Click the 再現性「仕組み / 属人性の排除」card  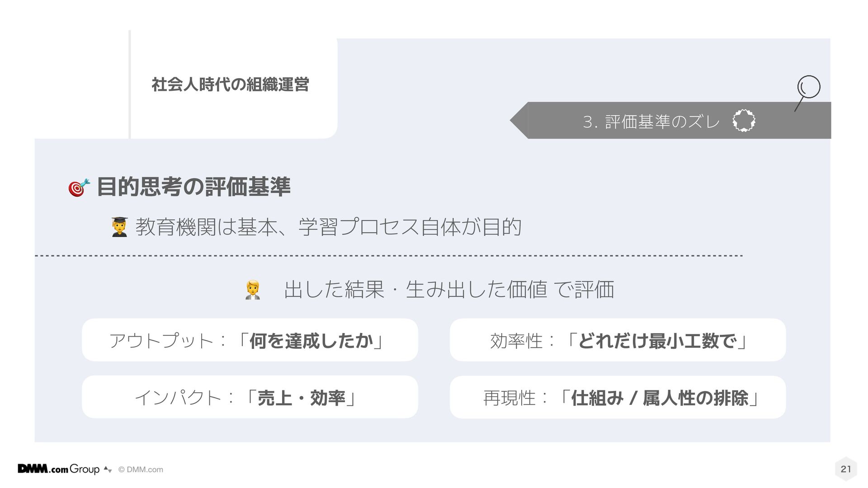(618, 397)
